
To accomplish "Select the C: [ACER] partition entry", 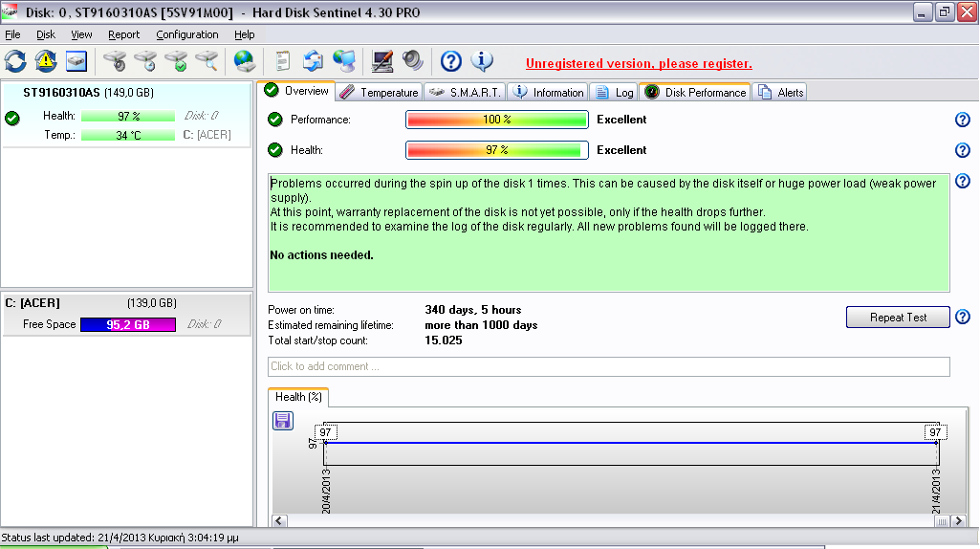I will coord(127,314).
